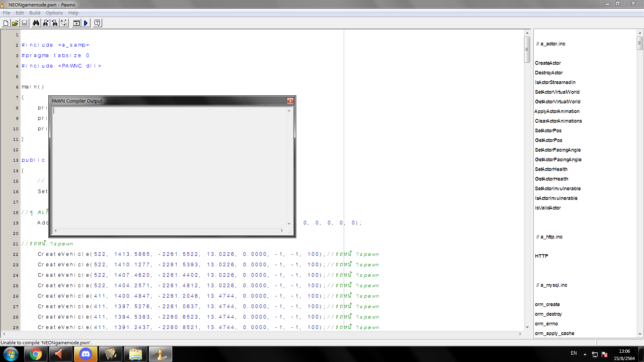644x362 pixels.
Task: Select SetActorInvulnerable in the function list
Action: click(557, 189)
